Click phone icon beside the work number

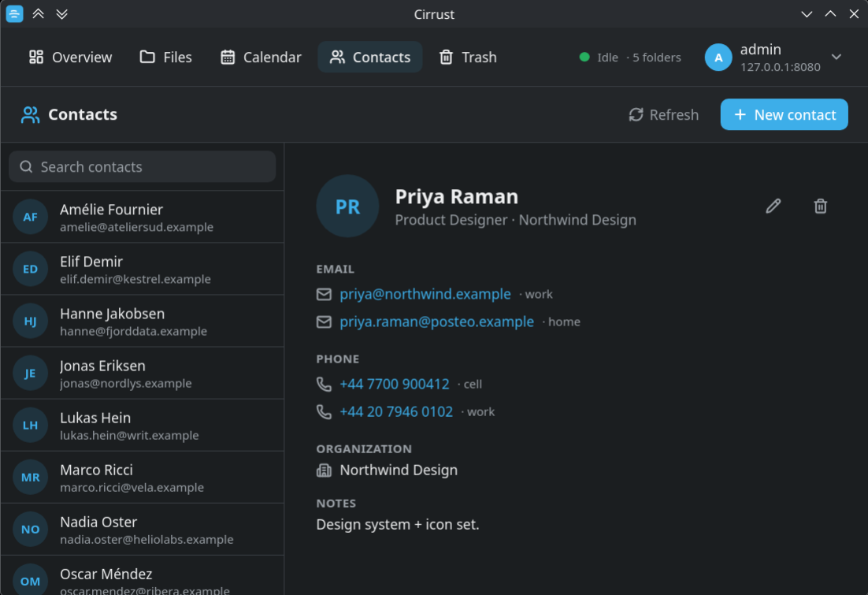click(324, 411)
